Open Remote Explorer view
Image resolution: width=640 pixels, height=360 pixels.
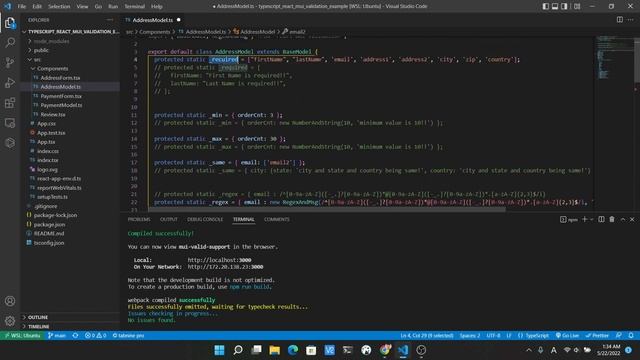click(10, 122)
